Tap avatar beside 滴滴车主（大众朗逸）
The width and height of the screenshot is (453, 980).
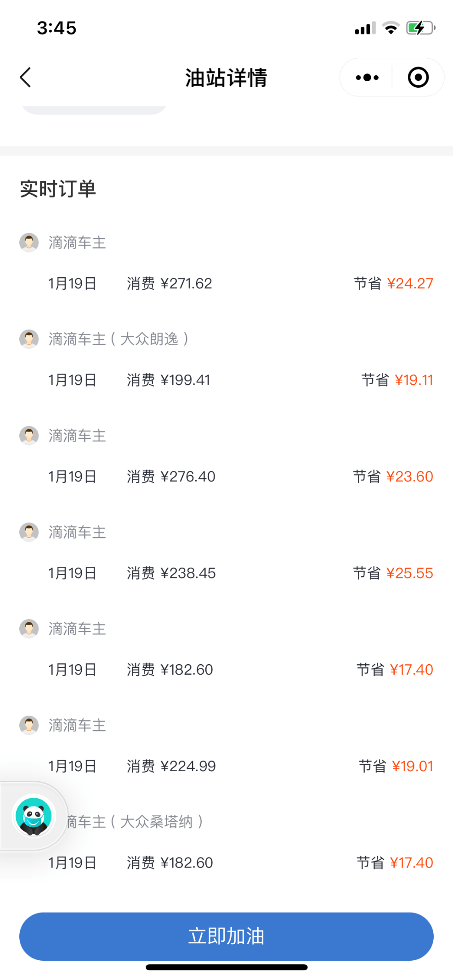point(29,339)
